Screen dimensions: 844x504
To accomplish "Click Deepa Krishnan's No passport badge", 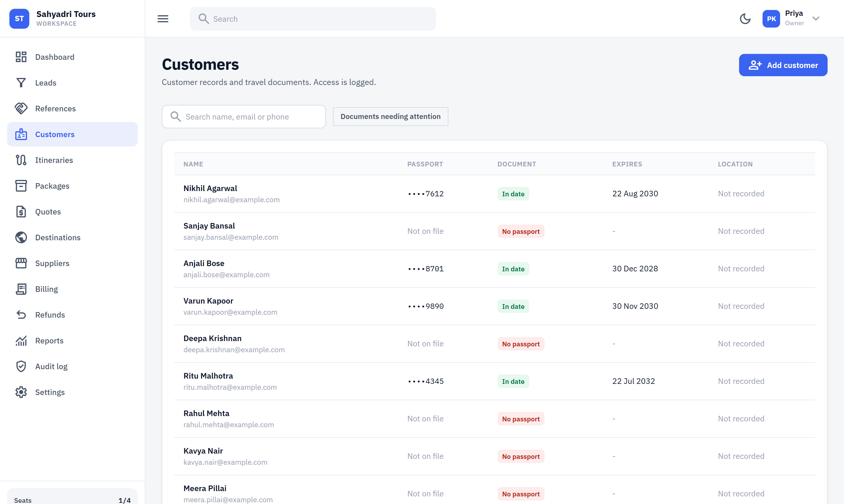I will pos(521,344).
